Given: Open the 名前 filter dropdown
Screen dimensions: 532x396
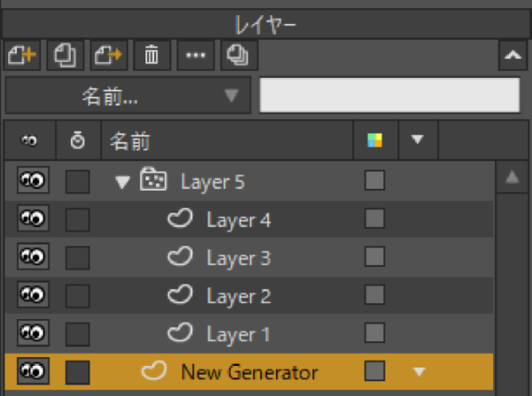Looking at the screenshot, I should coord(127,96).
